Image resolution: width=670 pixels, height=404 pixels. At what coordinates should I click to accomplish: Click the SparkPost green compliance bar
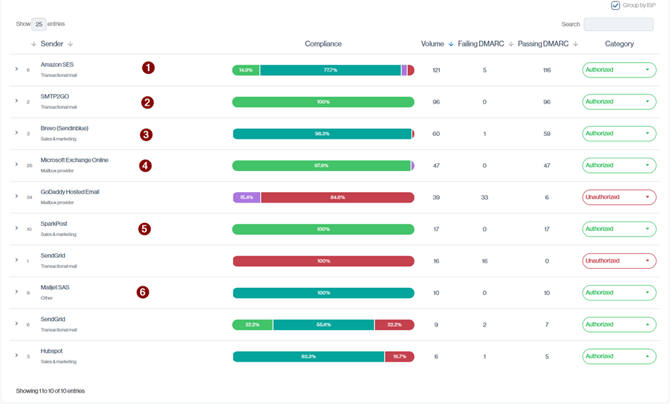(323, 229)
